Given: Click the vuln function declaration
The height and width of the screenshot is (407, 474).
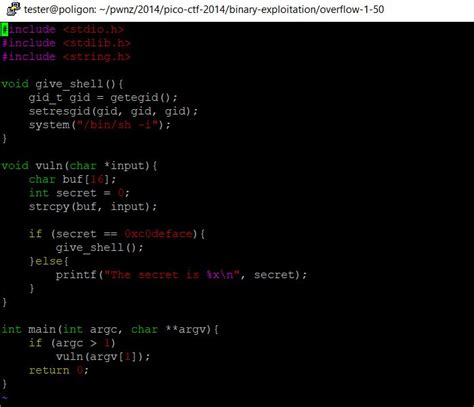Looking at the screenshot, I should (x=79, y=166).
